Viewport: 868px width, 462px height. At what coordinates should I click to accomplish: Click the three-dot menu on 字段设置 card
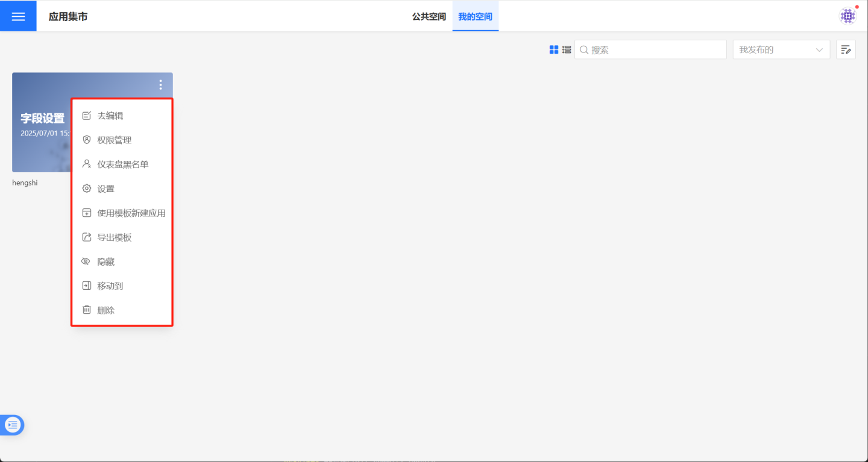[160, 85]
